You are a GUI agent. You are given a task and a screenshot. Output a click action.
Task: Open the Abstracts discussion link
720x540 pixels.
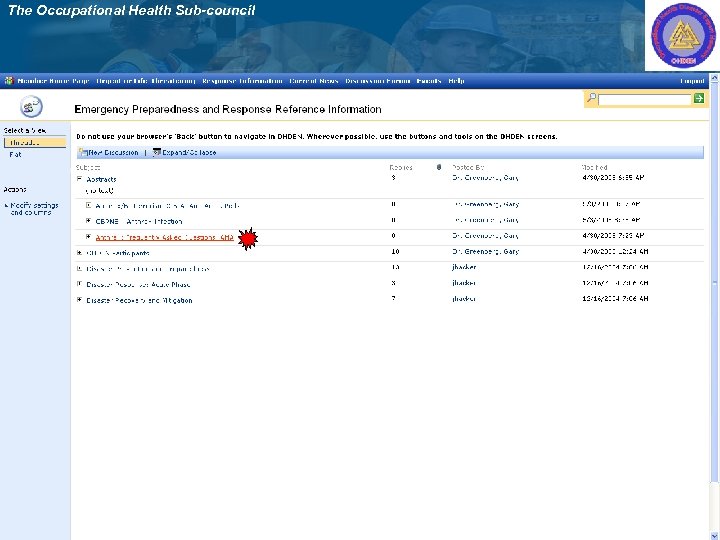point(101,180)
